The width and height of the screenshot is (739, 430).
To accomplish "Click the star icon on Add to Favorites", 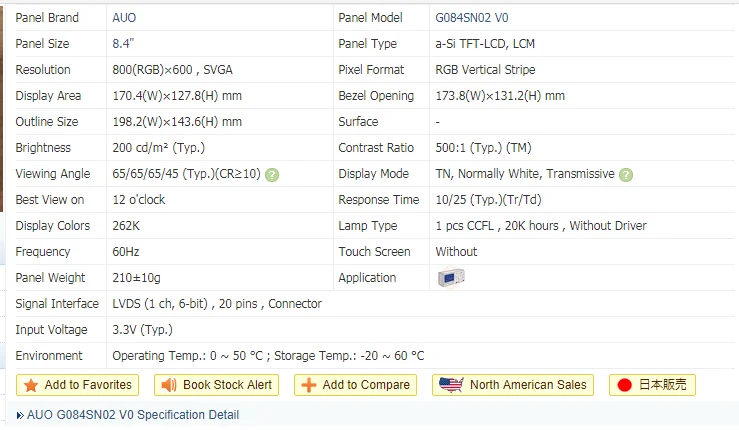I will (31, 385).
